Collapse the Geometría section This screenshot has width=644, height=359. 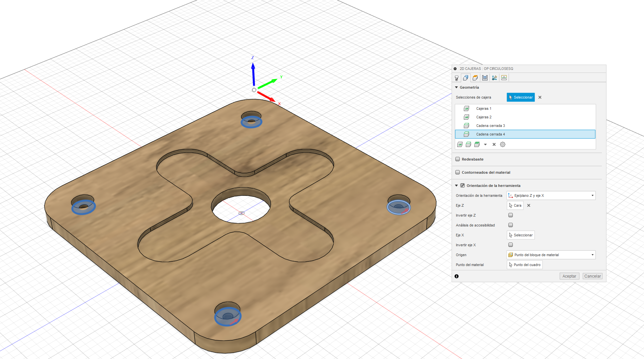(457, 87)
